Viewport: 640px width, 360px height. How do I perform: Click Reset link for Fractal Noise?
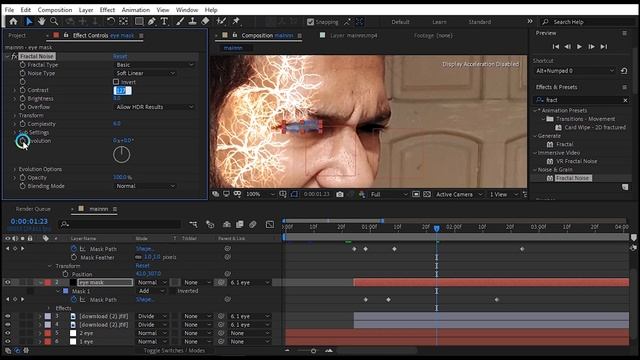pos(120,56)
